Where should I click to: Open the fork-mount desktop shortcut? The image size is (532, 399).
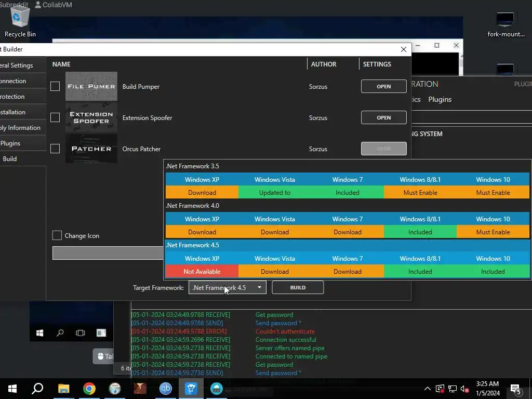point(506,24)
